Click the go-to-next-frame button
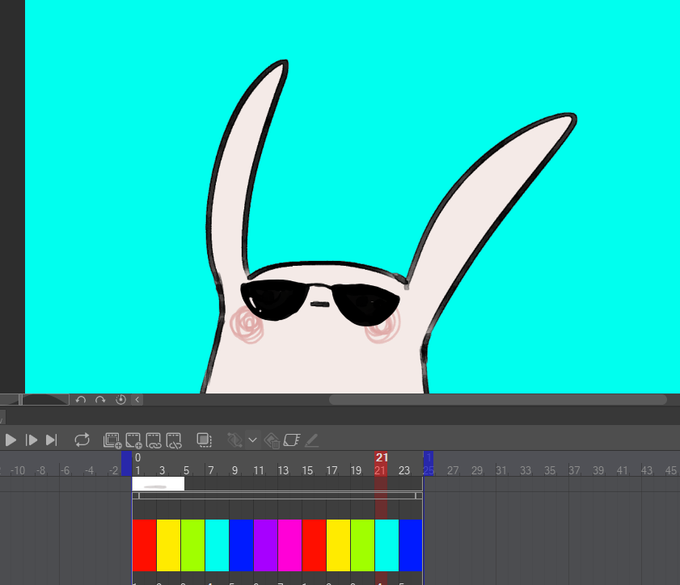 coord(31,439)
